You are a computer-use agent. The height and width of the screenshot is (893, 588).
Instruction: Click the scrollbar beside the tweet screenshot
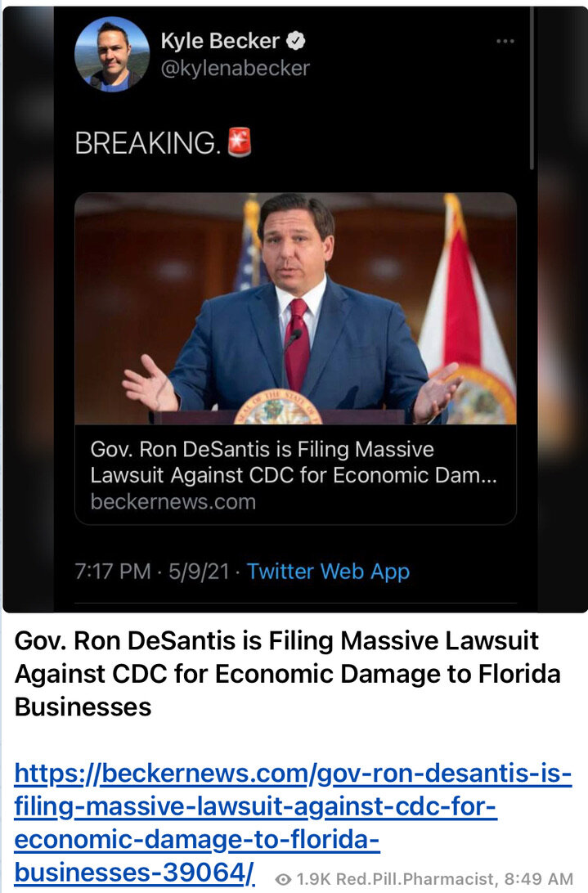pos(532,88)
